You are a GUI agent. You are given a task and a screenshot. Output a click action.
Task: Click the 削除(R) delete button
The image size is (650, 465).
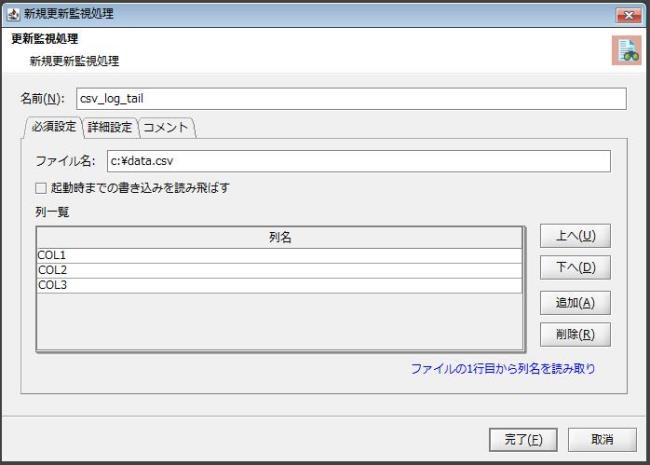(575, 335)
